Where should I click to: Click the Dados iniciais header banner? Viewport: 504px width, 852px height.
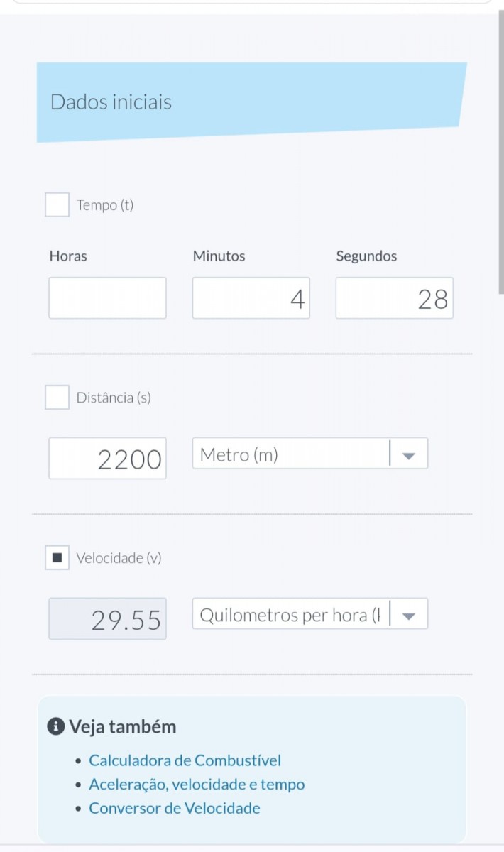coord(252,102)
